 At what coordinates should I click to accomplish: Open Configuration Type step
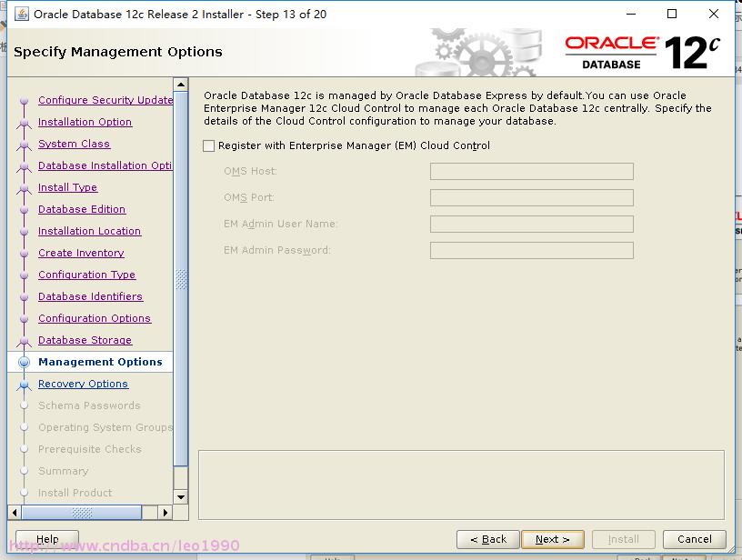click(87, 275)
